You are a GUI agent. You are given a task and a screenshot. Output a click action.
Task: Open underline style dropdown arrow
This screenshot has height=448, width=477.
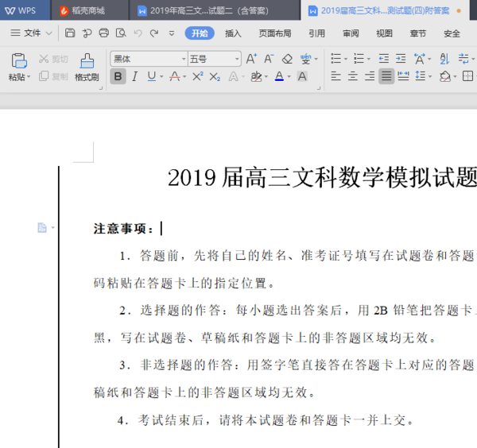pyautogui.click(x=161, y=76)
